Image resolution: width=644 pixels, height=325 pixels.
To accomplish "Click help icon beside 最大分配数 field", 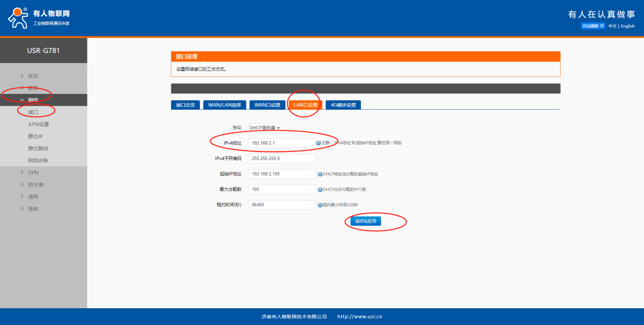I will [x=320, y=189].
